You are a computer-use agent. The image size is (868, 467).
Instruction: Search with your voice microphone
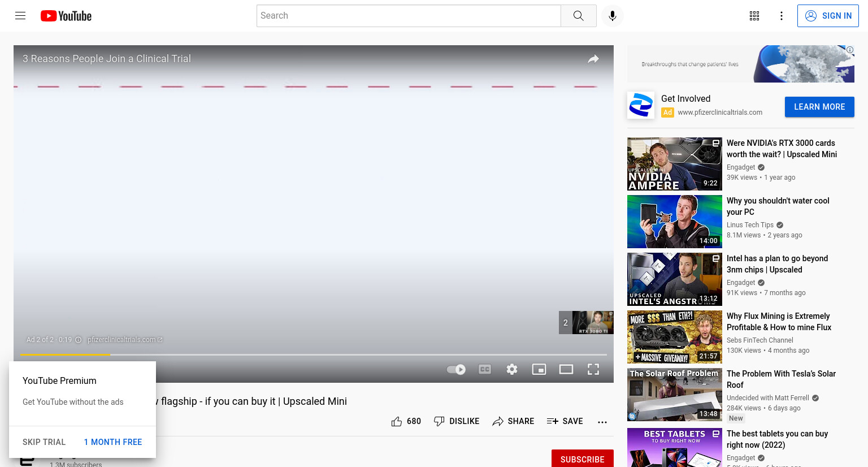pos(613,16)
